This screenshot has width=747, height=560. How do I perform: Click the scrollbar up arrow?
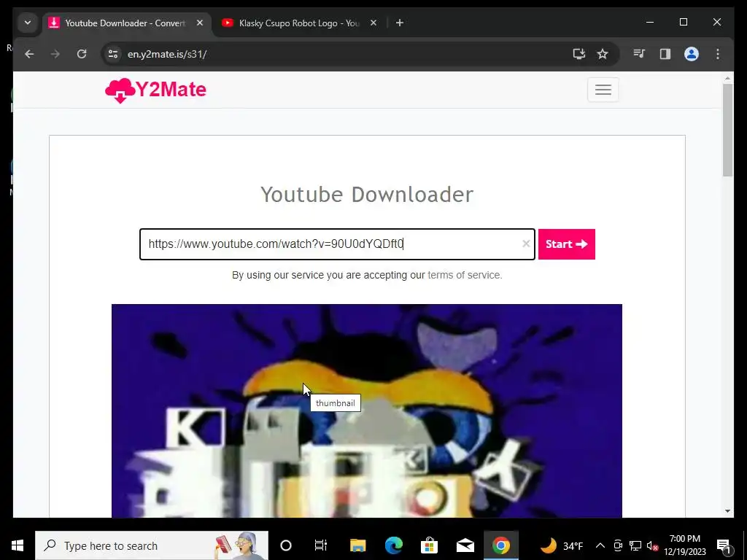(x=727, y=78)
